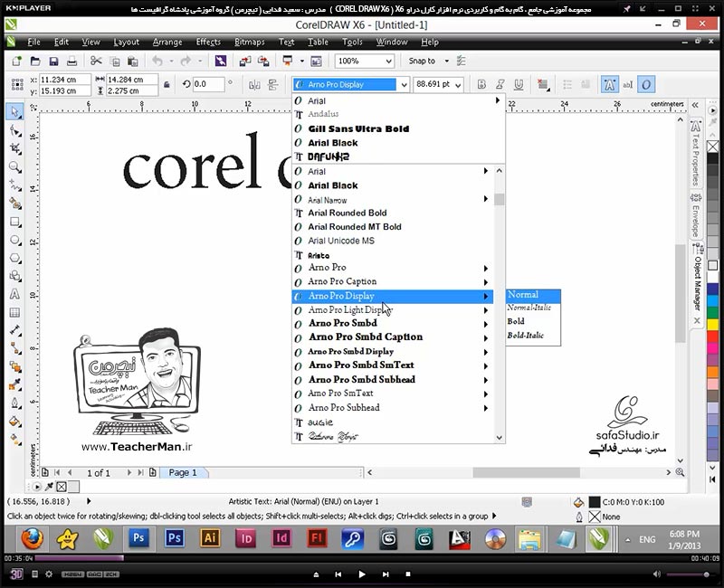
Task: Click the Export icon in toolbar
Action: [263, 61]
